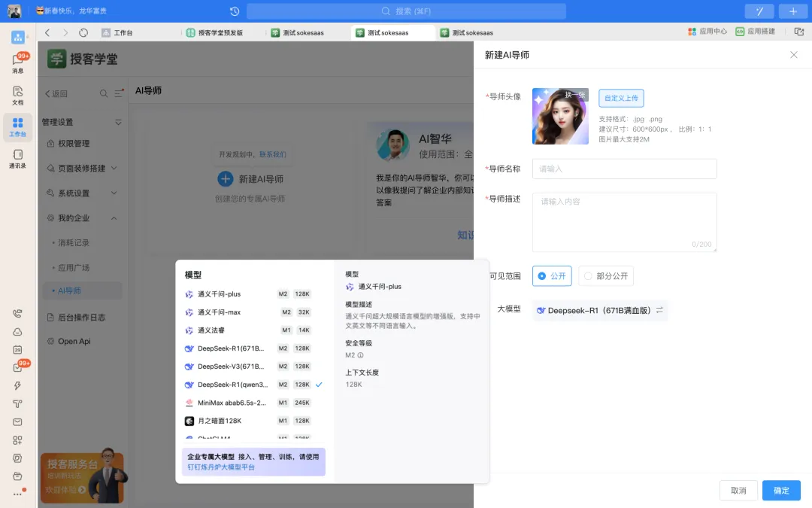Open the Documents icon in sidebar

pos(18,95)
